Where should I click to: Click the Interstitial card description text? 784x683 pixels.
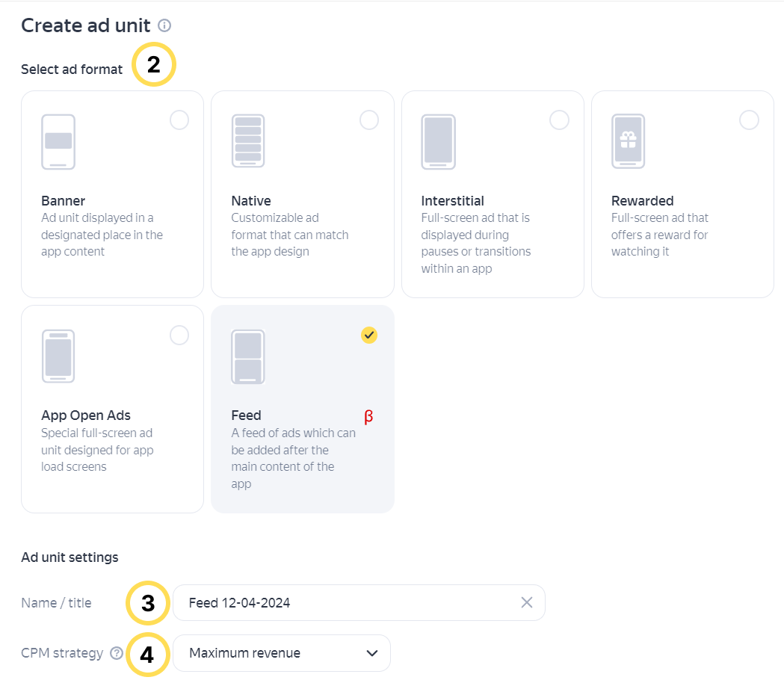[x=475, y=244]
